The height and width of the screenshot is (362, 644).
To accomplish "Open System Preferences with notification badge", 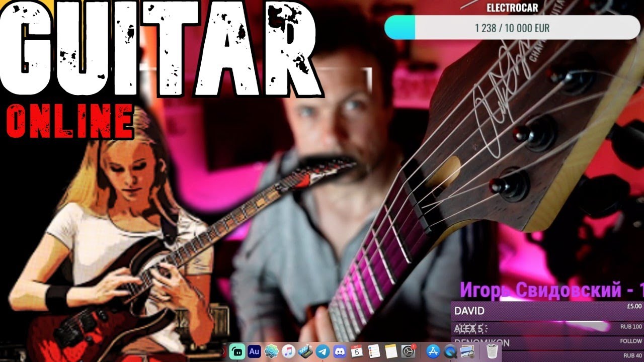I will 409,352.
